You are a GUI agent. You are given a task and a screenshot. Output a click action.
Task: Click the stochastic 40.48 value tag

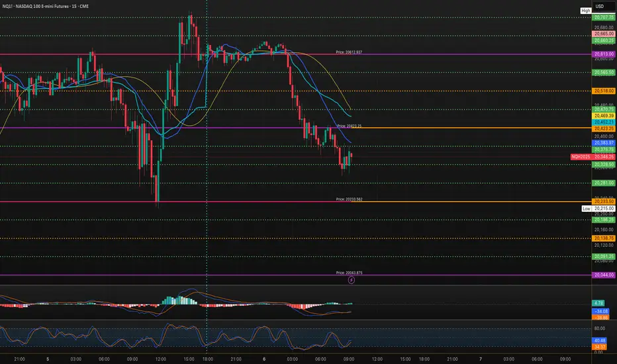pyautogui.click(x=600, y=341)
